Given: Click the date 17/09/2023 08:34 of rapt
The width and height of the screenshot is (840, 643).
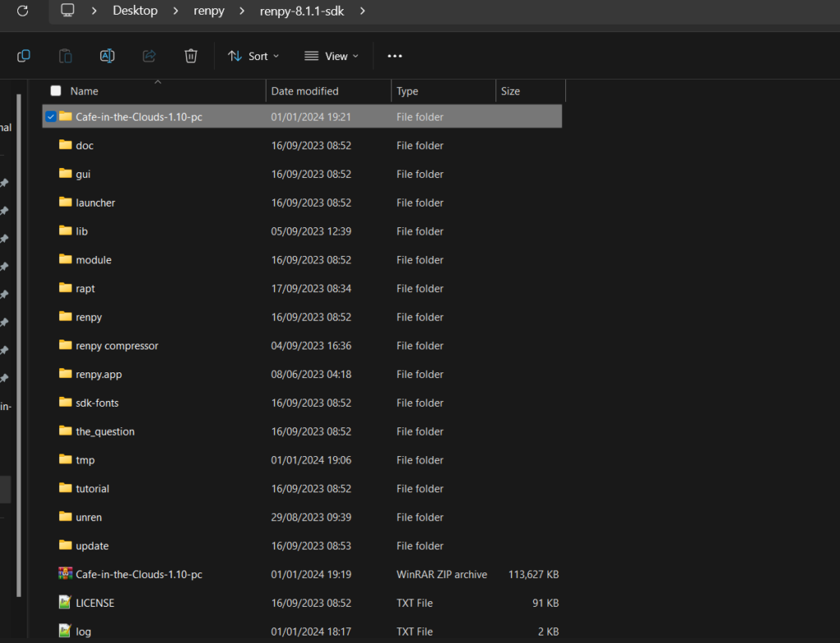Looking at the screenshot, I should pos(311,288).
